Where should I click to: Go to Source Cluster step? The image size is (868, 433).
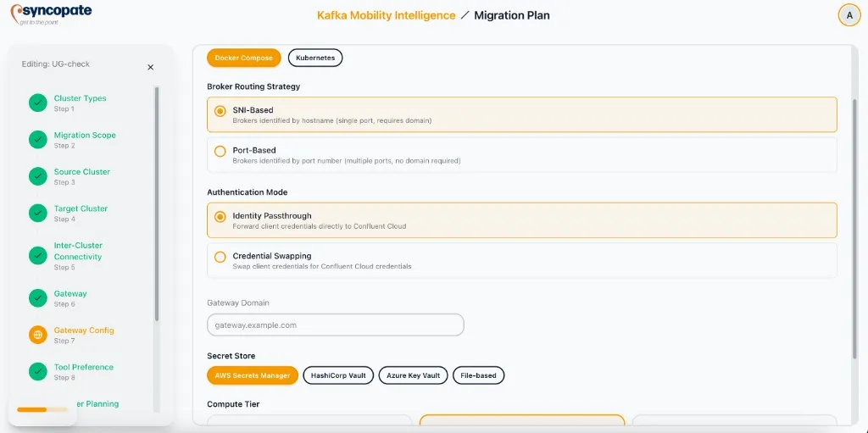coord(82,172)
